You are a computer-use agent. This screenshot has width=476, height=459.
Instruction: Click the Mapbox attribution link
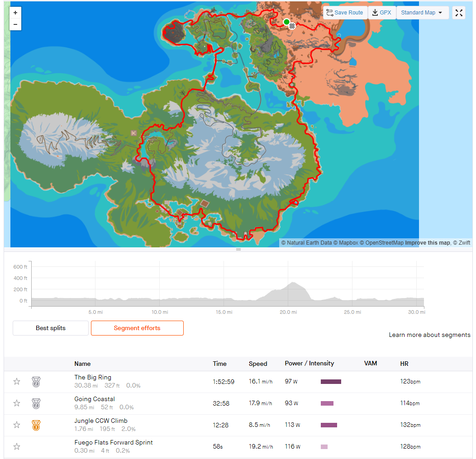346,243
